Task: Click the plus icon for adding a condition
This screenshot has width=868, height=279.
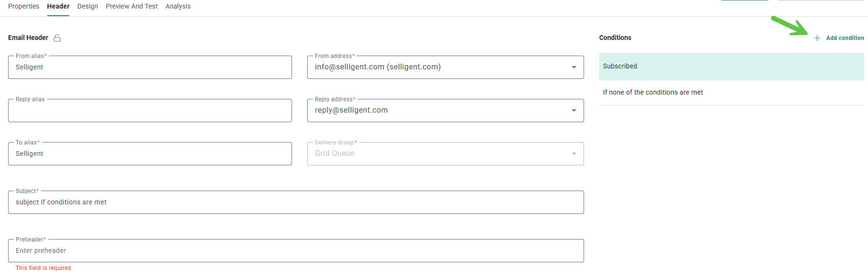Action: pos(817,38)
